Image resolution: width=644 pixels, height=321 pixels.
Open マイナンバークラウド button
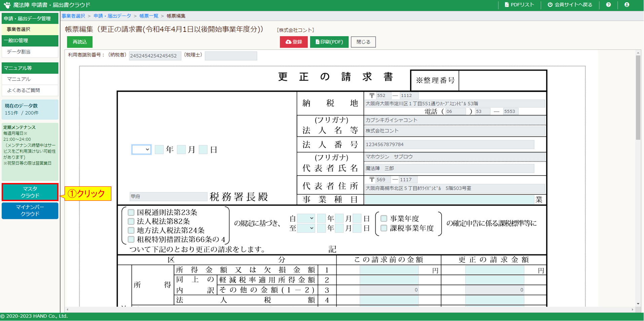(x=30, y=211)
